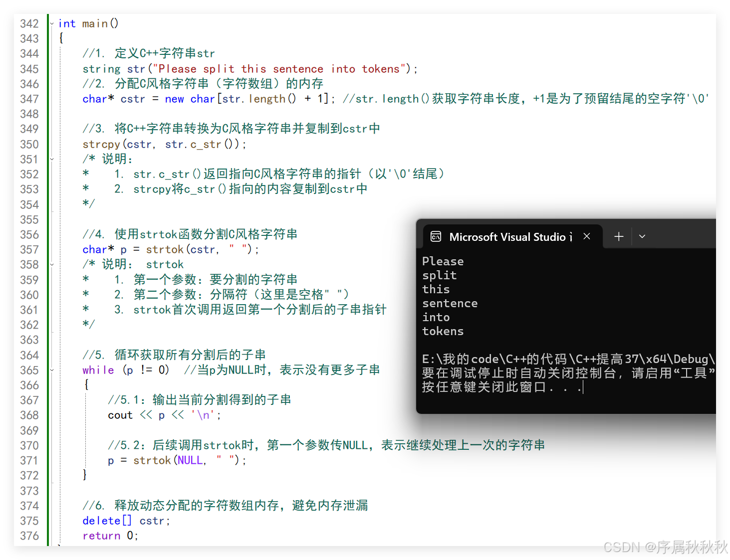Click the 'while' keyword on line 365
Image resolution: width=730 pixels, height=560 pixels.
pos(98,370)
